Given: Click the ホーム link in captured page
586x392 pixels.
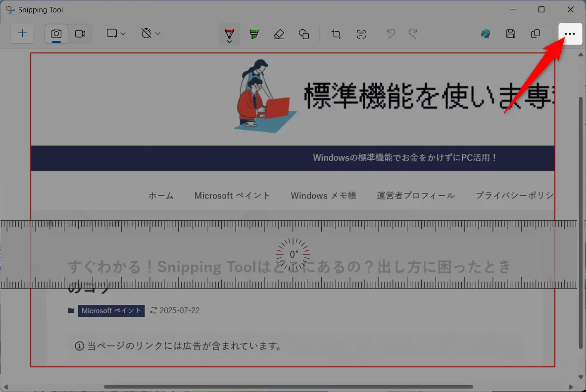Looking at the screenshot, I should click(x=161, y=196).
